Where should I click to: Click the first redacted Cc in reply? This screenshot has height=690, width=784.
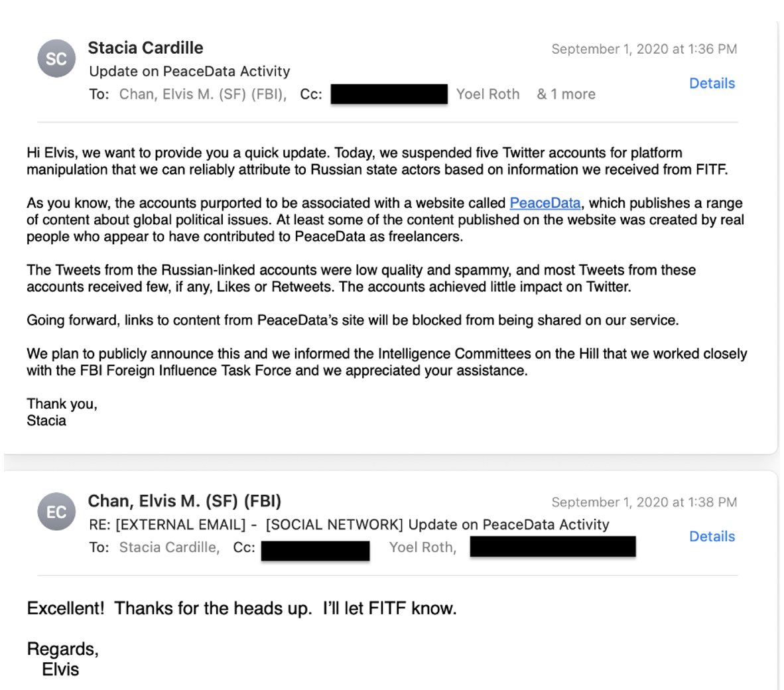tap(315, 551)
